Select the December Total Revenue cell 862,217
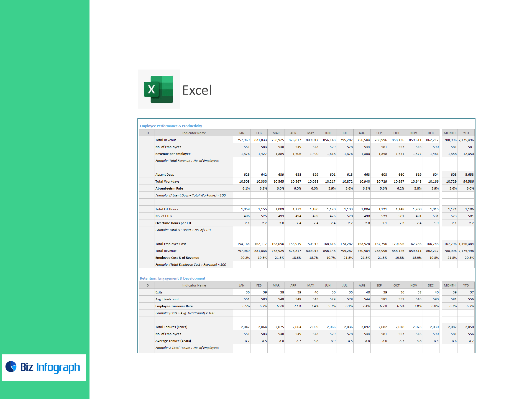Screen dimensions: 532x399 pos(432,140)
